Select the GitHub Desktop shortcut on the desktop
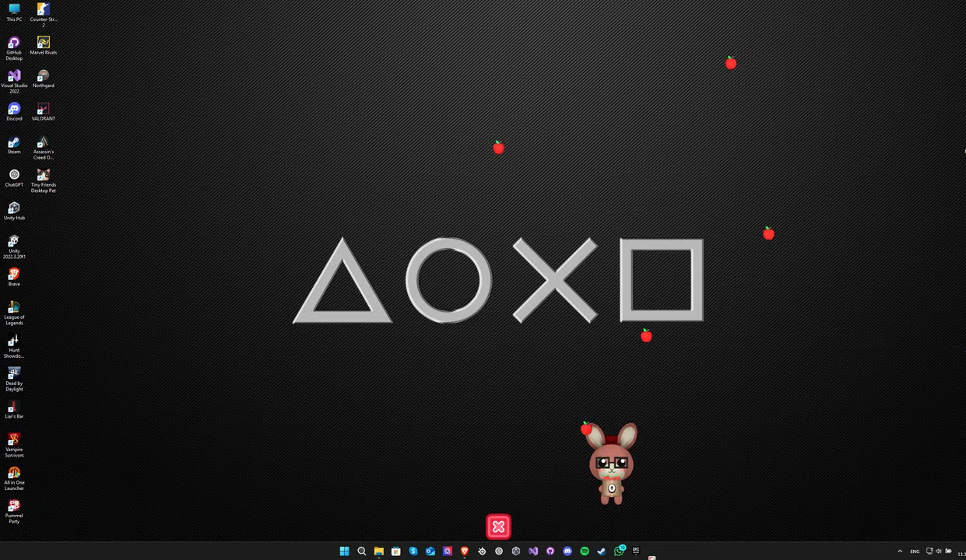This screenshot has width=966, height=560. [14, 48]
